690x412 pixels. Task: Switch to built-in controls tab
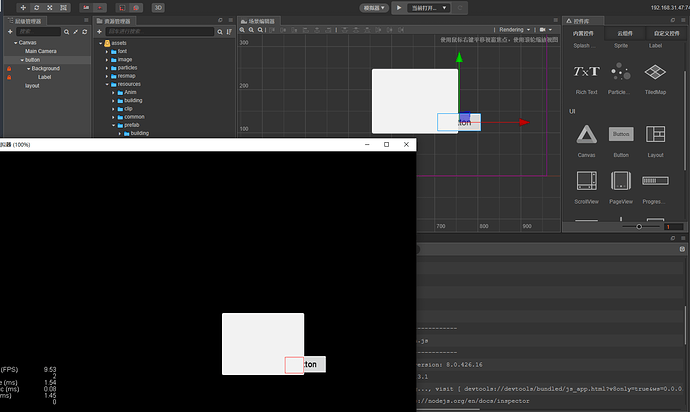coord(583,33)
